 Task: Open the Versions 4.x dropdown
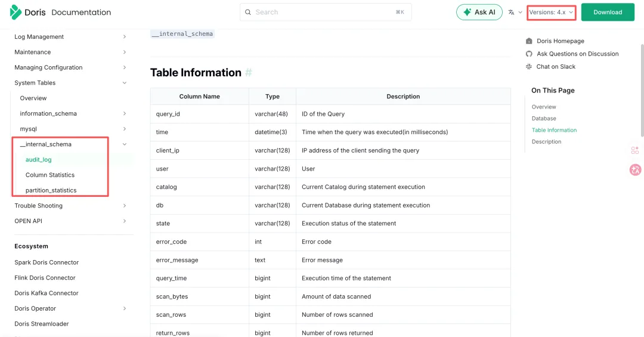tap(551, 12)
